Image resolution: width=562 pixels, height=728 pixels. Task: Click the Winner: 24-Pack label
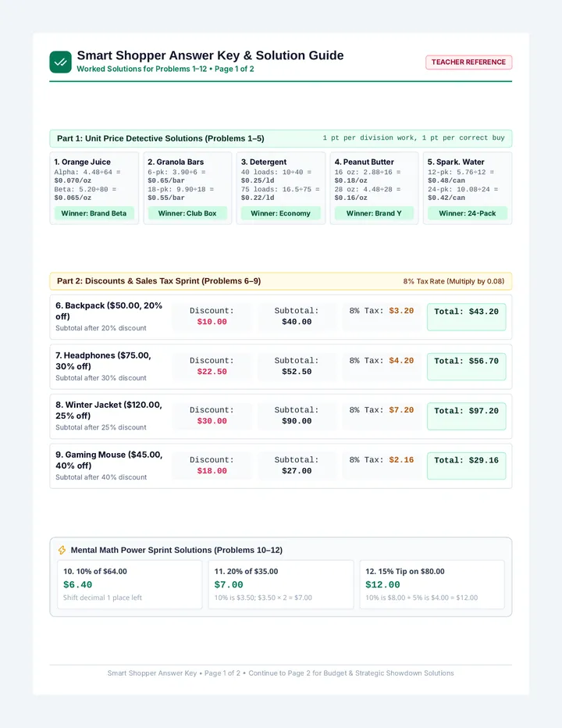click(468, 213)
